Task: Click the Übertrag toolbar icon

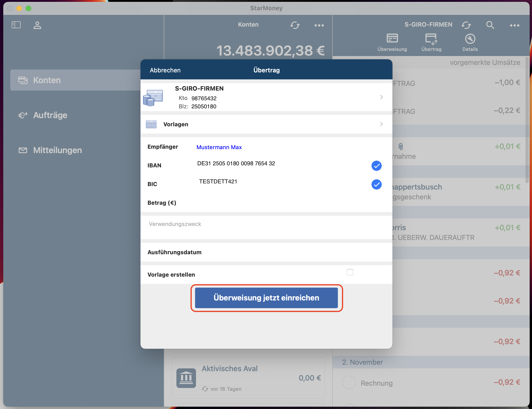Action: click(x=431, y=39)
